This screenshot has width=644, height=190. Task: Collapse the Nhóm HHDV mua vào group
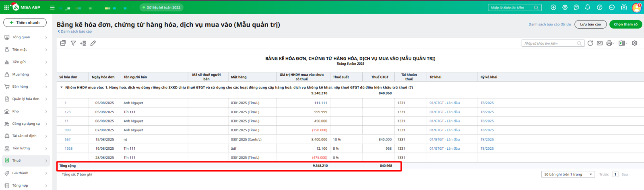click(x=62, y=87)
